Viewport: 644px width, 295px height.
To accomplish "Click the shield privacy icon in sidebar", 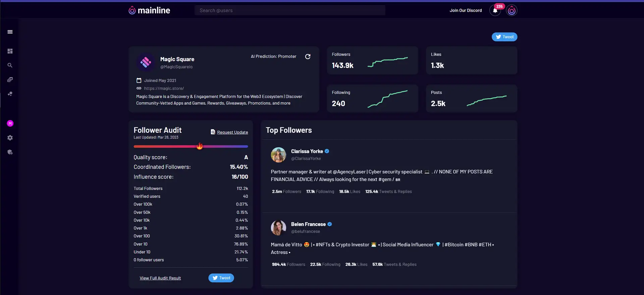I will click(10, 152).
